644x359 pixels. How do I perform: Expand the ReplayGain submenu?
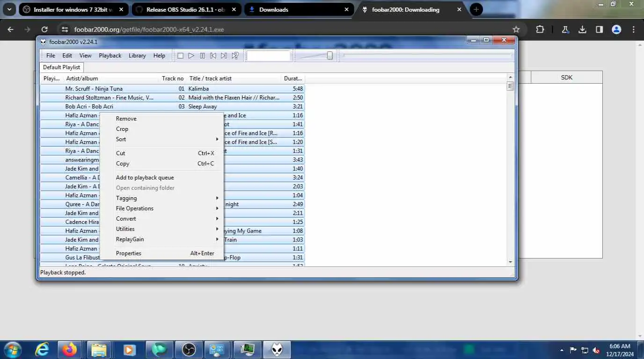[x=162, y=239]
